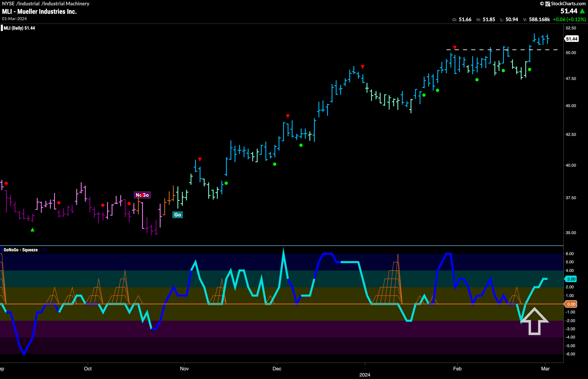Click the large 51.44 last price in header

pyautogui.click(x=569, y=11)
